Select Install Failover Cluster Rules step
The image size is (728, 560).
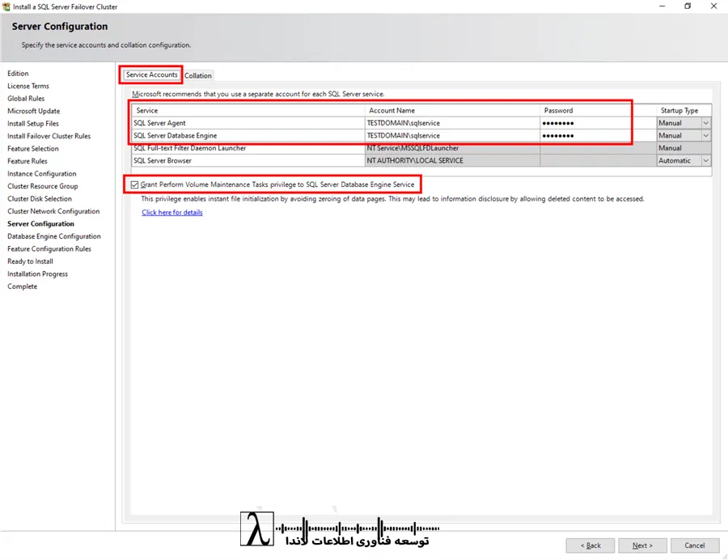[x=49, y=136]
